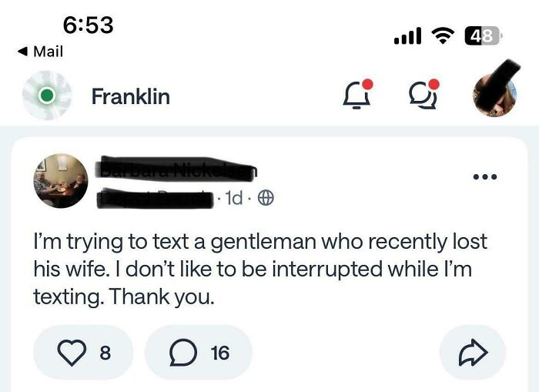
Task: Tap the post author's profile photo
Action: click(x=61, y=181)
